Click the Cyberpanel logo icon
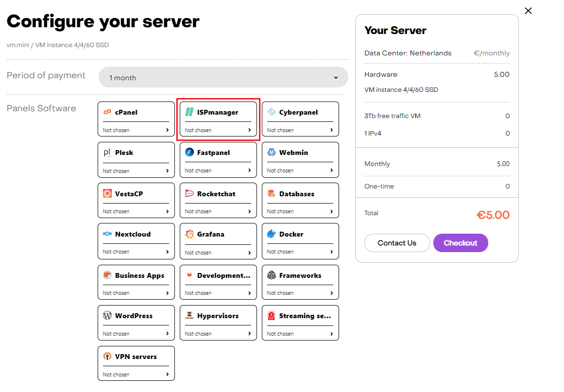Screen dimensions: 564x392 point(272,112)
